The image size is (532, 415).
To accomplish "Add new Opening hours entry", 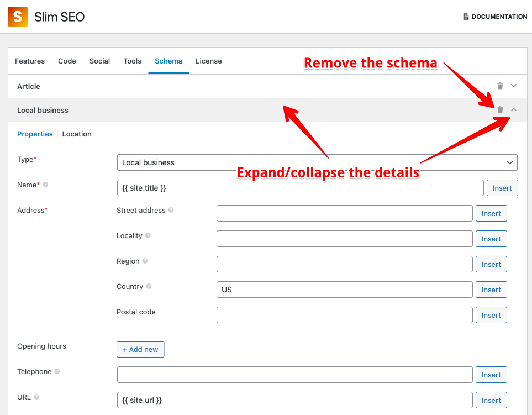I will tap(140, 349).
